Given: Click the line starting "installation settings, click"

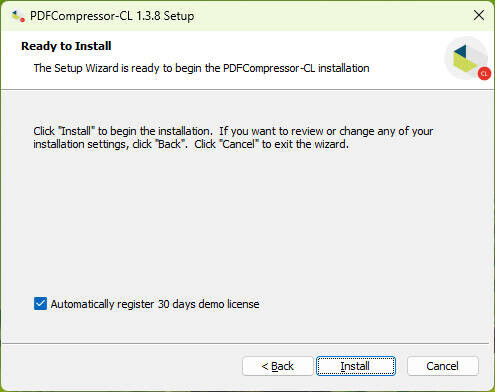Looking at the screenshot, I should [x=191, y=144].
